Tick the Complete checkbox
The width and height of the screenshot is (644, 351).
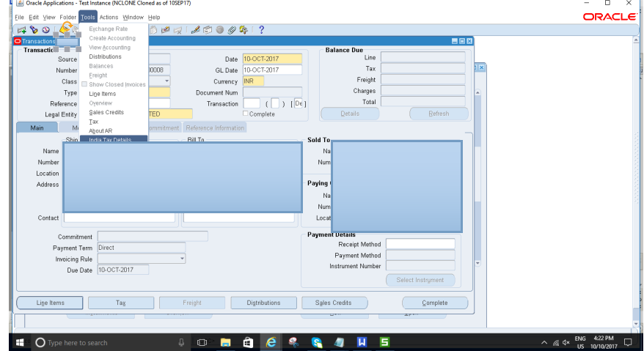point(246,114)
